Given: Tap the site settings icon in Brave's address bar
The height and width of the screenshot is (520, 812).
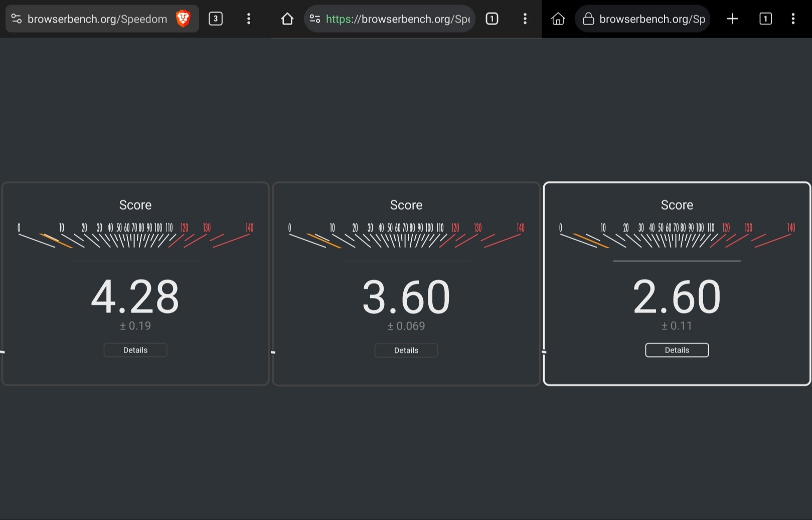Looking at the screenshot, I should click(17, 19).
